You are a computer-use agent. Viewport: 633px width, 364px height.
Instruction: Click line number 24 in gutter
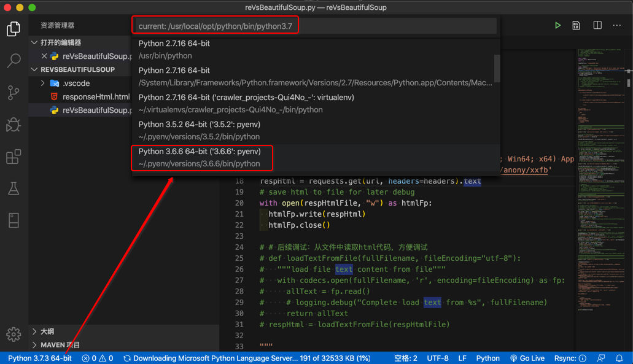click(239, 247)
